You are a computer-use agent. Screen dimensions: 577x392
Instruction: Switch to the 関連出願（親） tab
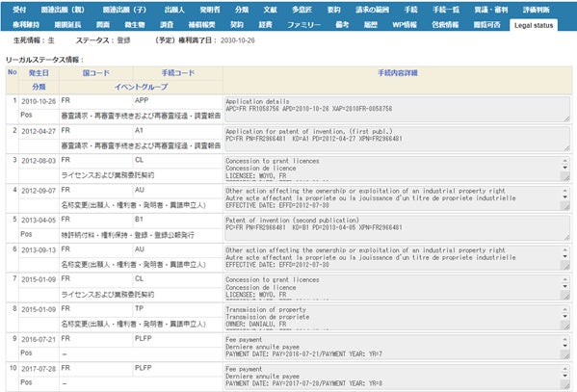[63, 10]
